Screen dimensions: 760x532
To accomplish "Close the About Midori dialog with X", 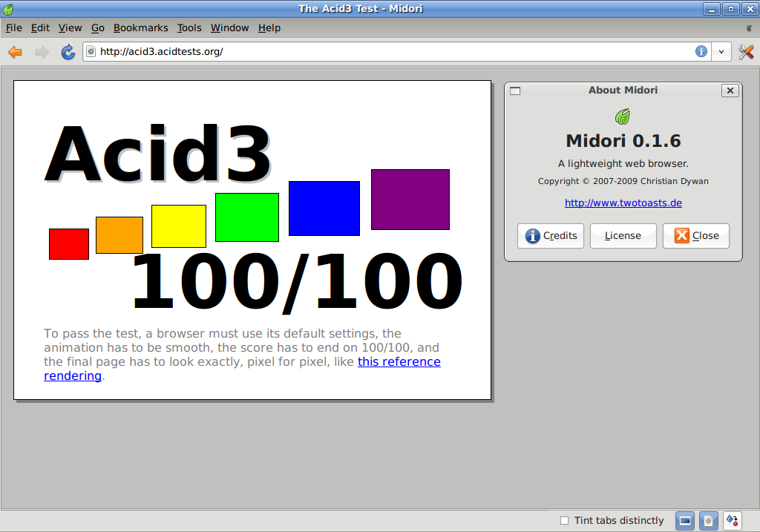I will coord(730,91).
